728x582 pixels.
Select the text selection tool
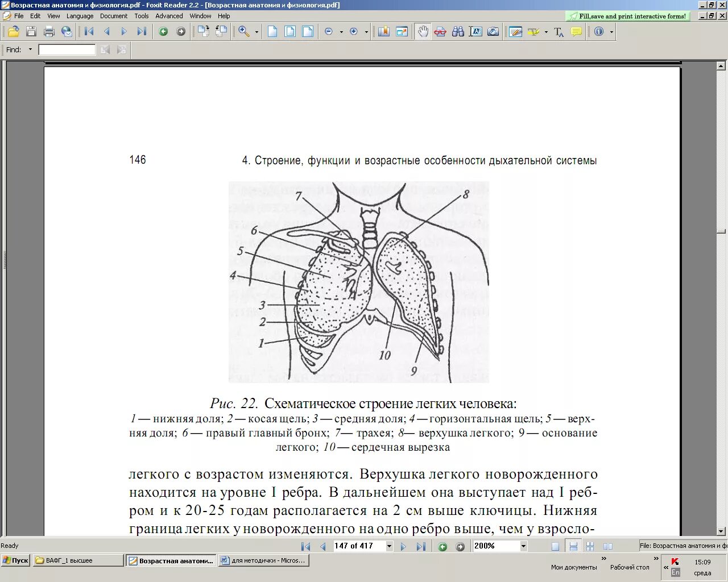pos(475,32)
